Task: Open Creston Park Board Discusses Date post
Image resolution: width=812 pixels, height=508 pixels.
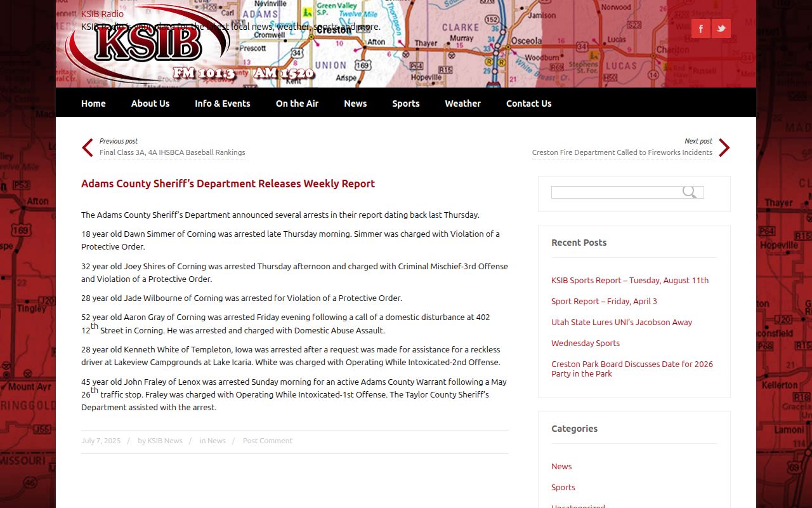Action: 632,369
